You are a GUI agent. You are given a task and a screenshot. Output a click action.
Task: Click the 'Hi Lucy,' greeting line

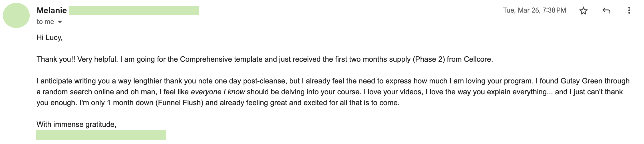[x=49, y=37]
